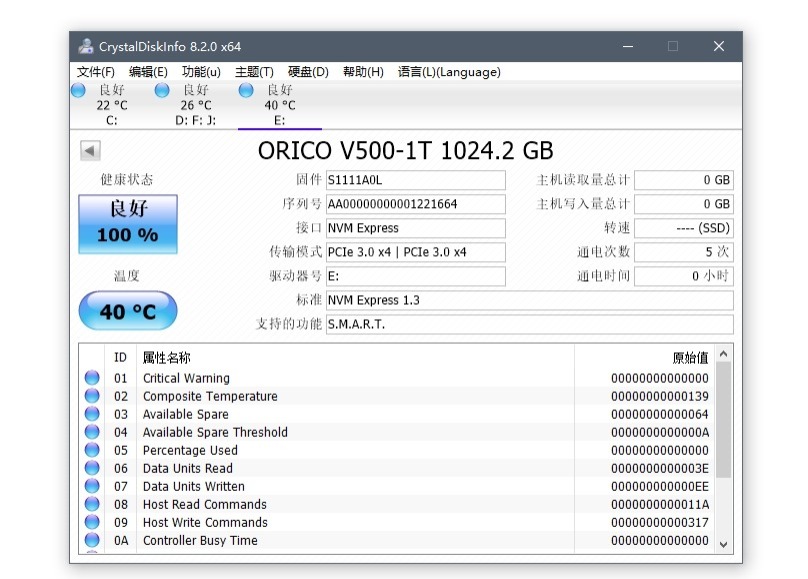Open the 硬盘(D) menu
The image size is (808, 579).
point(308,72)
